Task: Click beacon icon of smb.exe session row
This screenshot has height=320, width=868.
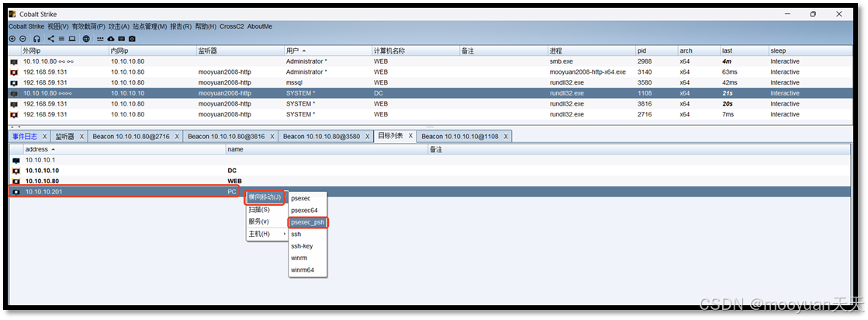Action: point(15,61)
